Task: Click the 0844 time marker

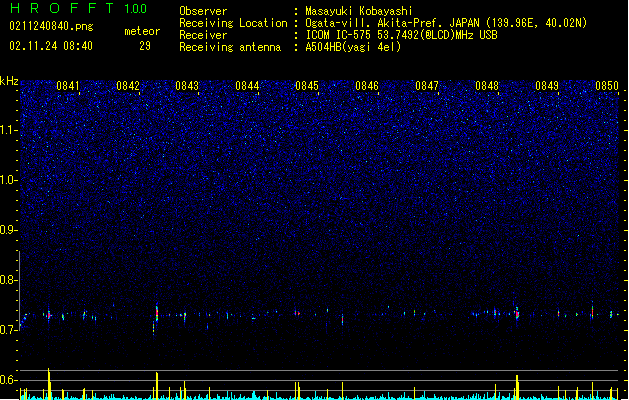Action: [247, 86]
